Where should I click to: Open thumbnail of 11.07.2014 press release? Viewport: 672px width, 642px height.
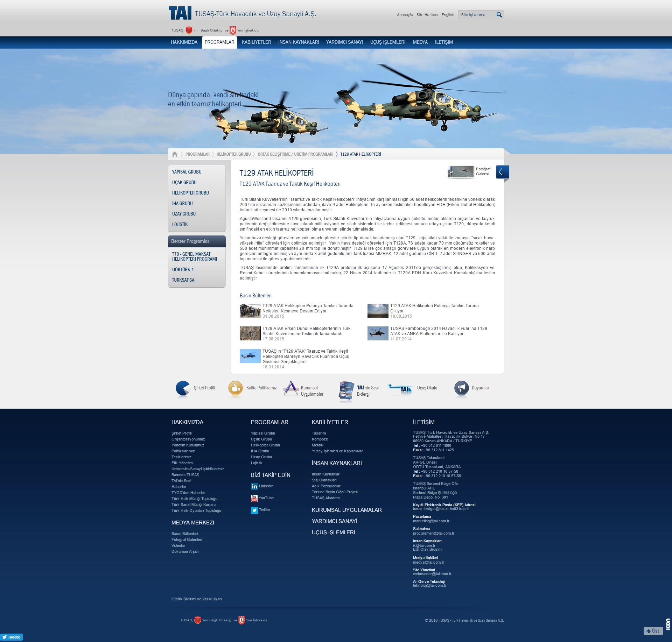[x=378, y=333]
